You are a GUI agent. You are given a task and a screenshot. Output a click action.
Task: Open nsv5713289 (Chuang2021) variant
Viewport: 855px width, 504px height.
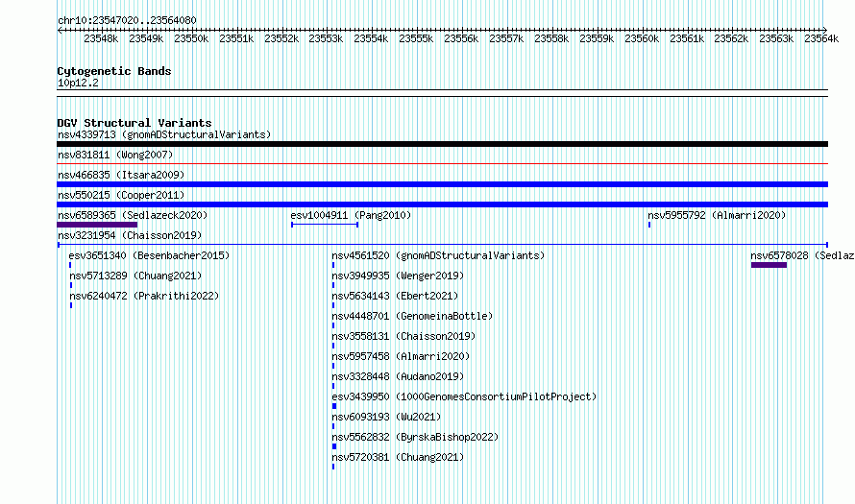tap(135, 276)
